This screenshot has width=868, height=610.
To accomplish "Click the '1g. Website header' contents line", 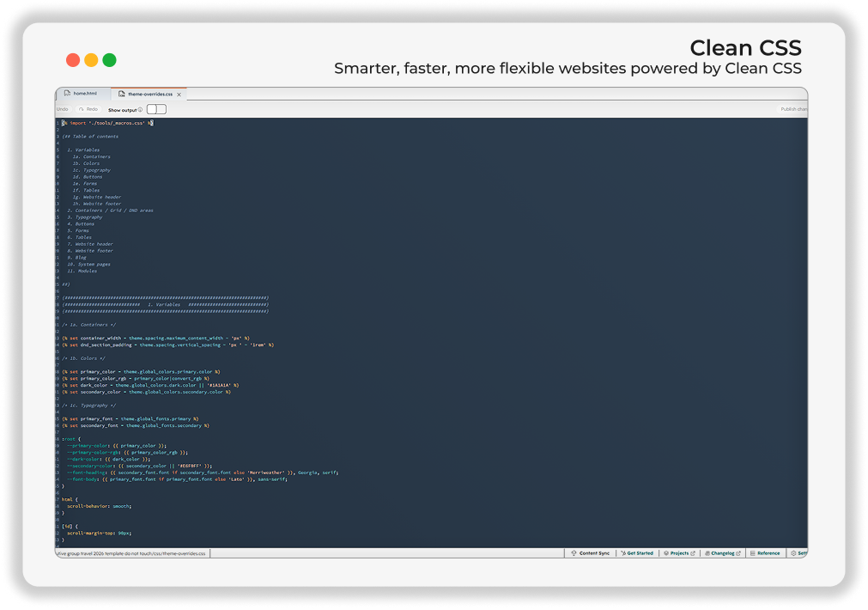I will click(97, 197).
